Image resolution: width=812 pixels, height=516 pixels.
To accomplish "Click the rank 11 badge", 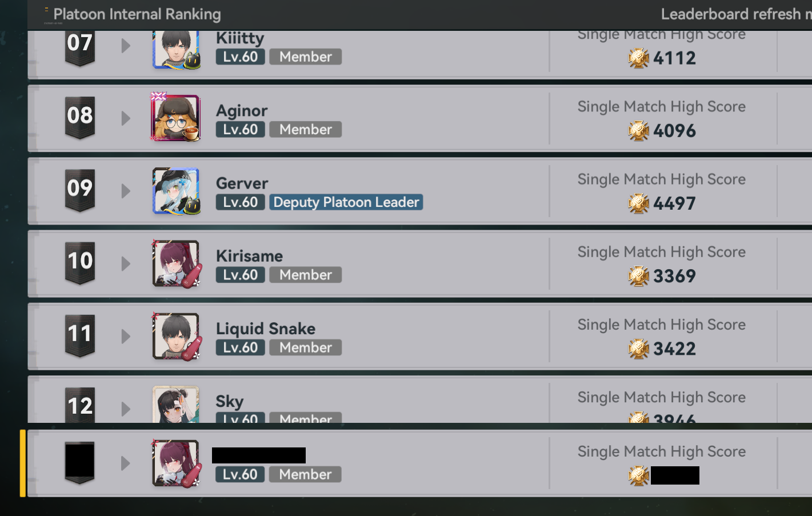I will (80, 335).
